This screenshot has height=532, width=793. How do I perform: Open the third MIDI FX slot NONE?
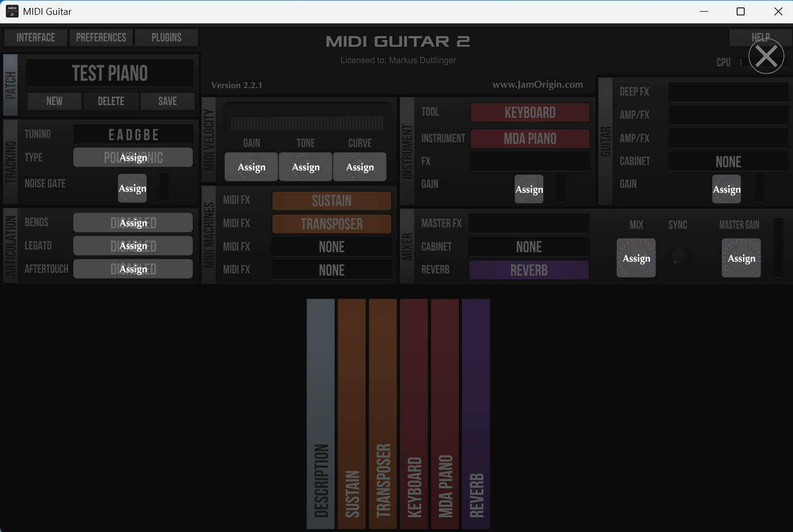(332, 247)
